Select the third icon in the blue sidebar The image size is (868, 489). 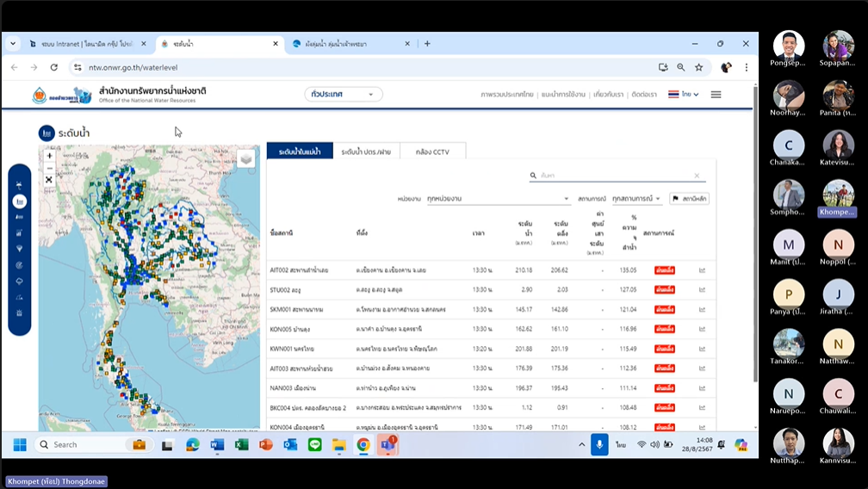pos(19,218)
